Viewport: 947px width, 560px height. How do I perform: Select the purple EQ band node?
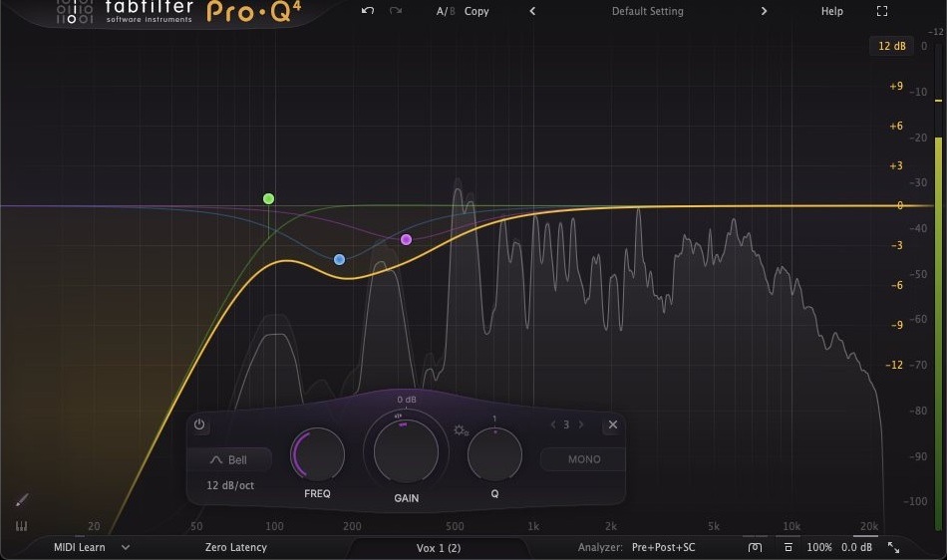click(x=406, y=239)
